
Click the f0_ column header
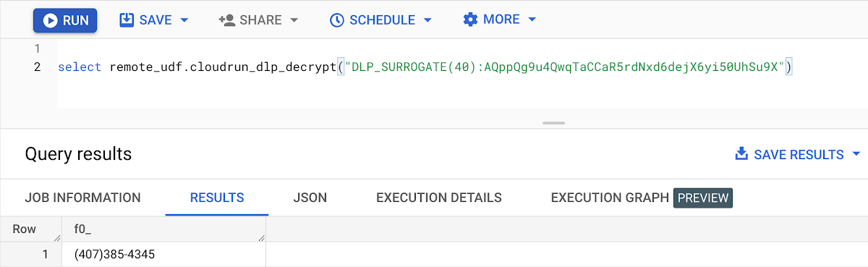pyautogui.click(x=163, y=229)
